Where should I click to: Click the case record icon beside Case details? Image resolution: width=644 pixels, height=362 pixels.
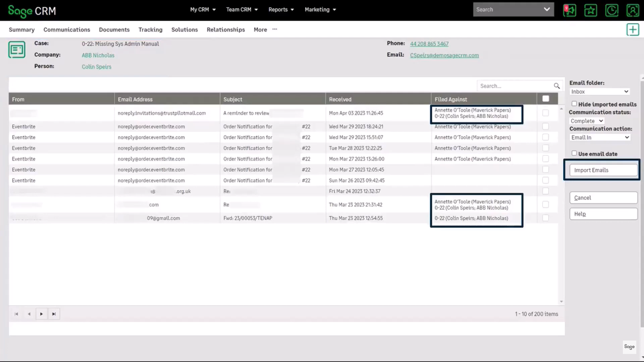(x=16, y=49)
